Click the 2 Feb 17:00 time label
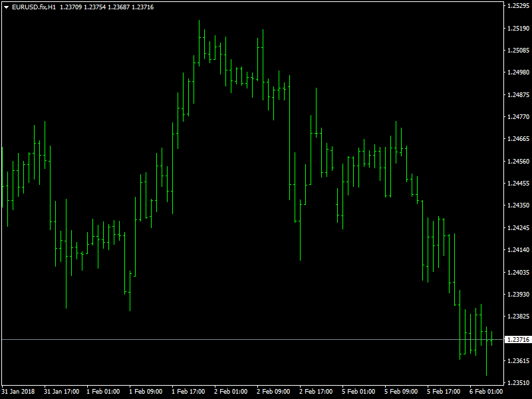Screen dimensions: 532x399 tap(316, 392)
